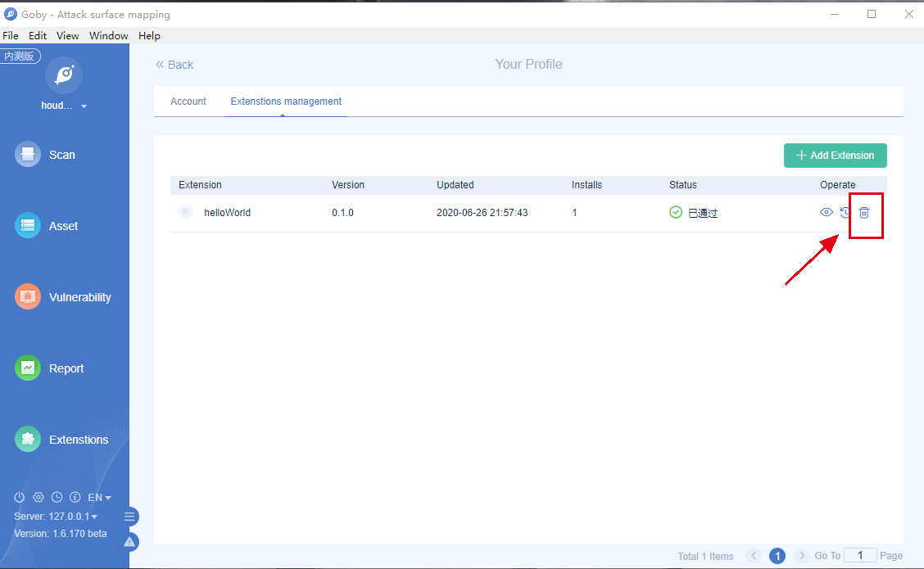
Task: Click the 已通过 status text
Action: click(x=703, y=213)
